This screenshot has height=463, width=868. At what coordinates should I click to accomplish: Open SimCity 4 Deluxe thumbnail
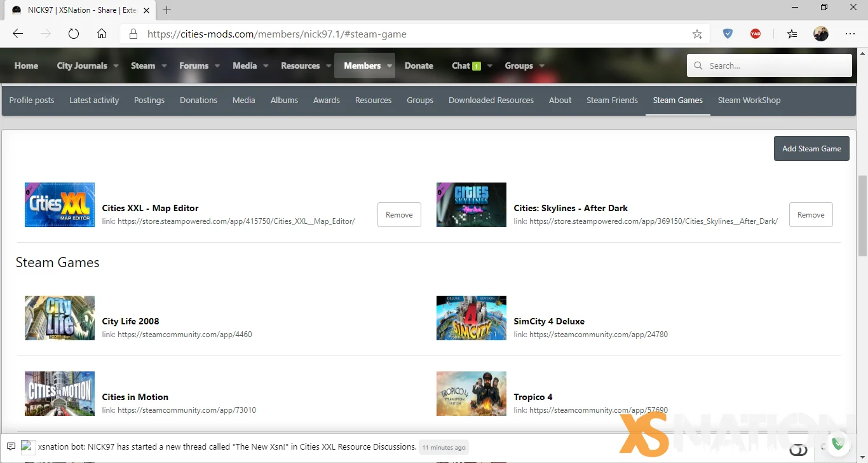[x=471, y=318]
